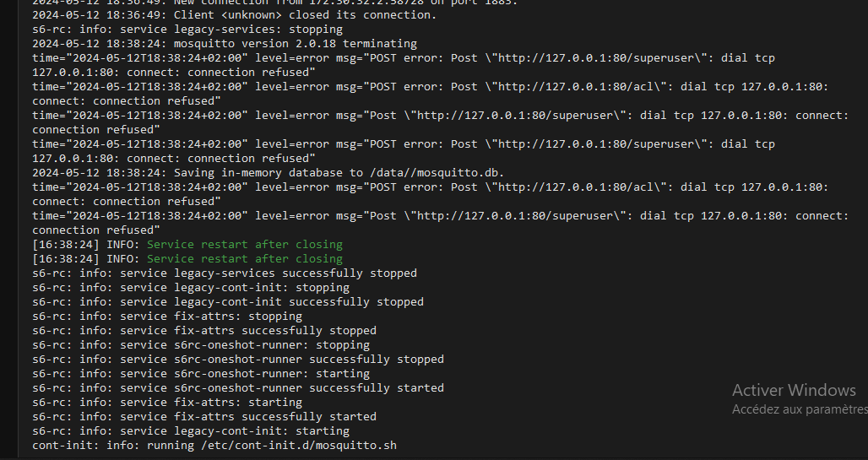Image resolution: width=868 pixels, height=460 pixels.
Task: Click the "legacy-cont-init: starting" log entry
Action: coord(191,430)
